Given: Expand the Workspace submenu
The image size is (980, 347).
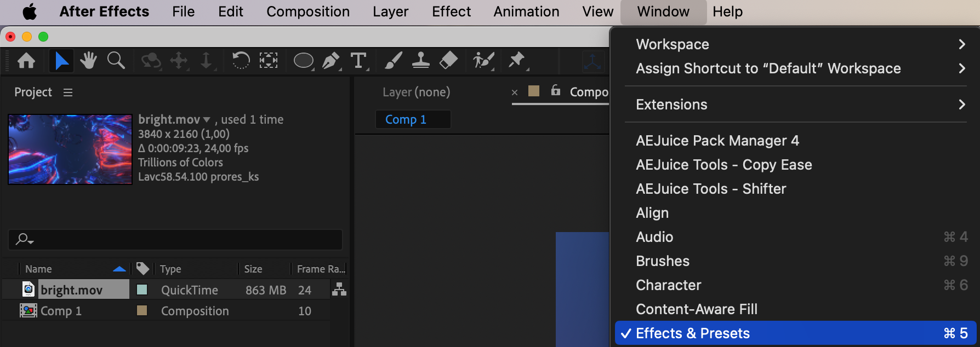Looking at the screenshot, I should 673,44.
